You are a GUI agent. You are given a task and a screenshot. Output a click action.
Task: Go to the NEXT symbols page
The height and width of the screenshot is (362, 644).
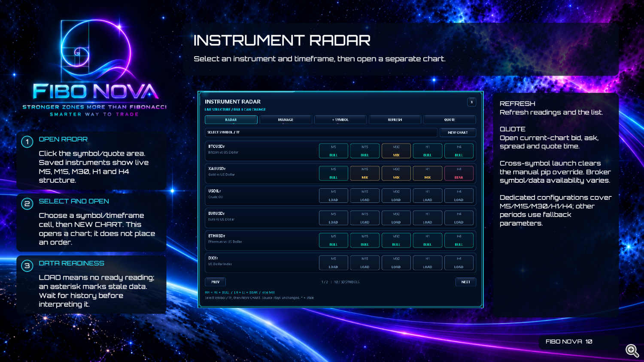click(x=465, y=282)
